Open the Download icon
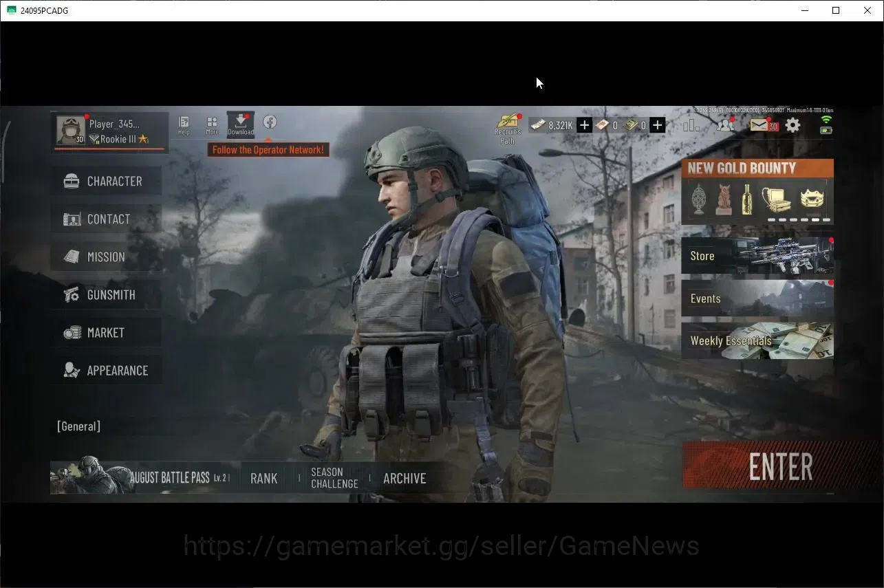This screenshot has width=884, height=588. (x=241, y=124)
